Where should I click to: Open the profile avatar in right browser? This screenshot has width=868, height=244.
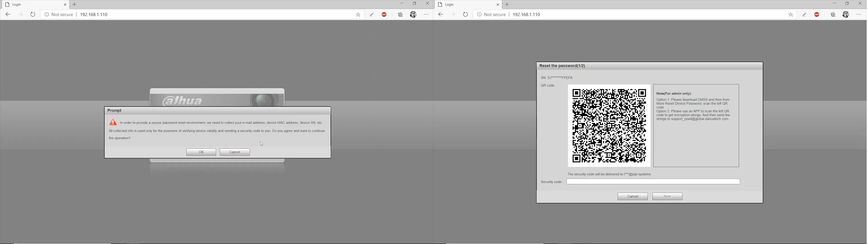(x=845, y=14)
